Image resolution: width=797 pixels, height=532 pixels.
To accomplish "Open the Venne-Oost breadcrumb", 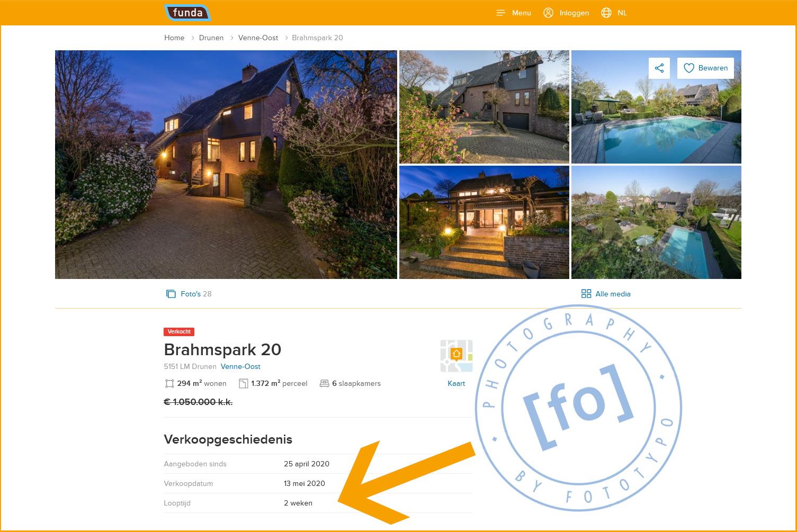I will pos(258,38).
